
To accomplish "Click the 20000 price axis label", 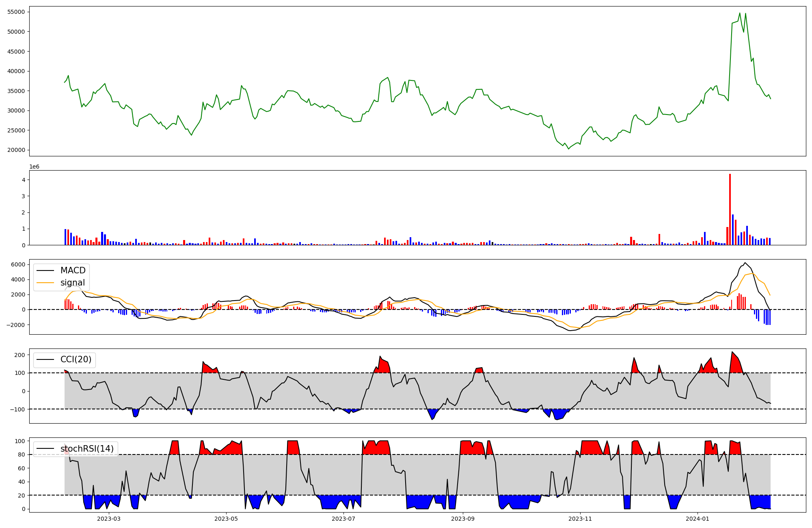I will tap(16, 150).
